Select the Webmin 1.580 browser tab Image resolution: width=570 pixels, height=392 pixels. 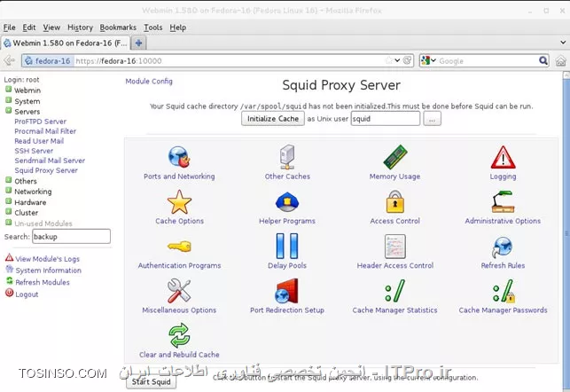click(x=66, y=43)
